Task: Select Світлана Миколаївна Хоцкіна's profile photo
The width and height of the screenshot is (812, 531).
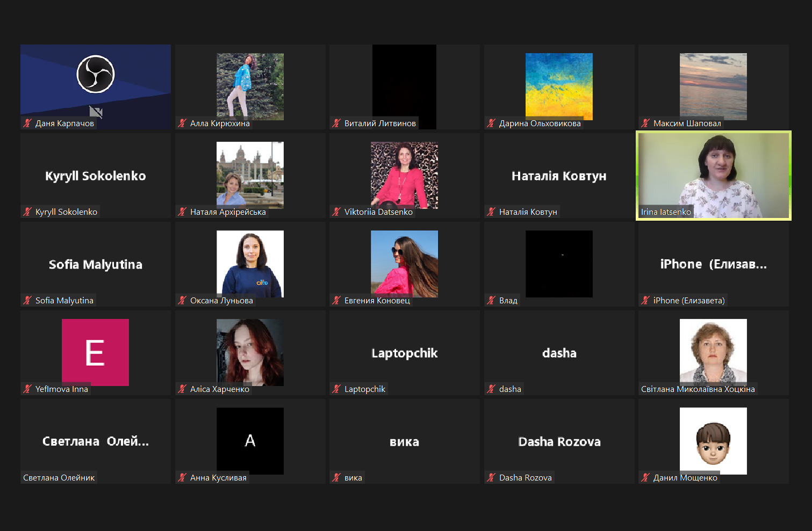Action: [713, 352]
